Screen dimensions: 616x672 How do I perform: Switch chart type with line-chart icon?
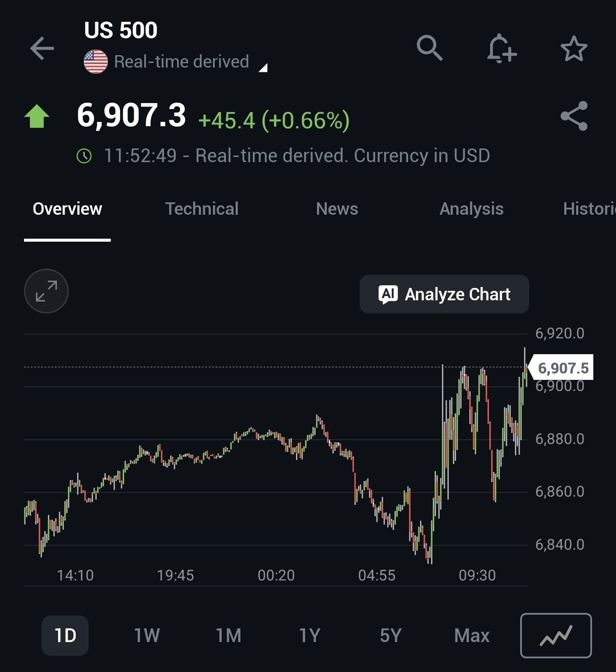(556, 636)
